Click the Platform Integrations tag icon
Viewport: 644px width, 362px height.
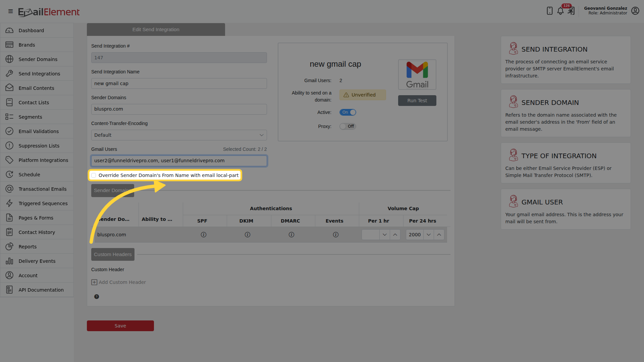point(9,160)
